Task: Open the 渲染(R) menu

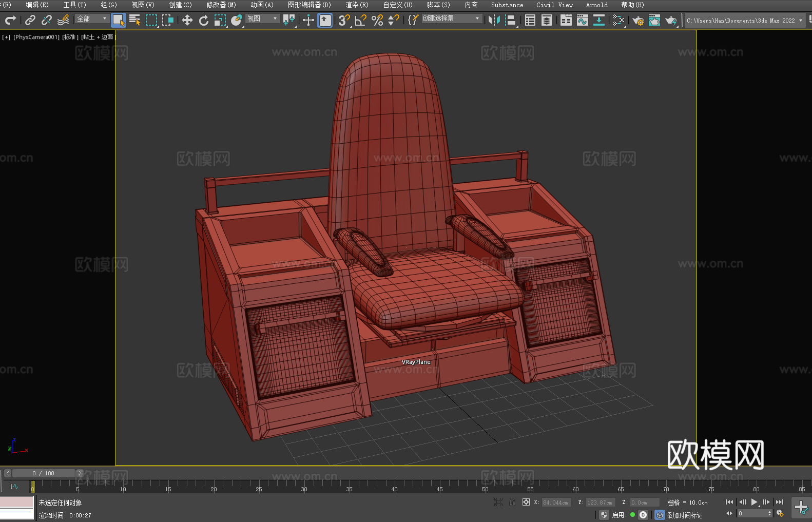Action: coord(357,5)
